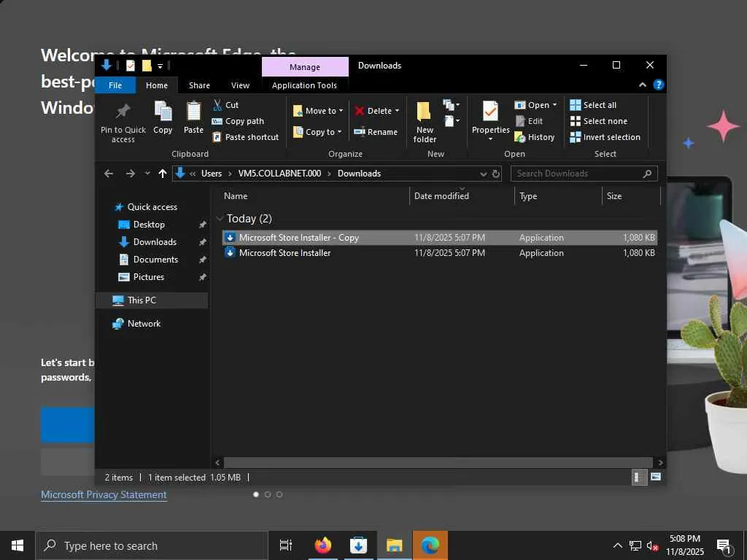Screen dimensions: 747x560
Task: Click the Windows Start button
Action: [x=18, y=545]
